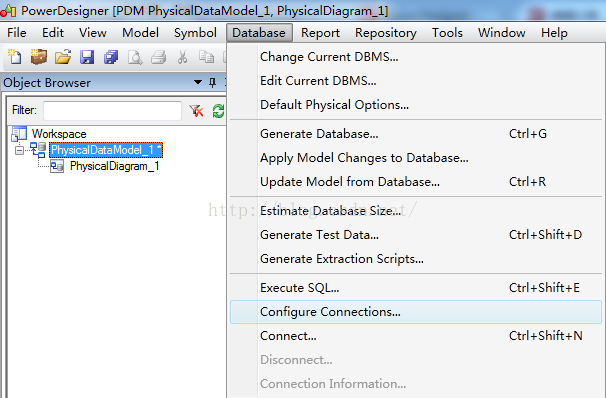Open the Edit menu
Image resolution: width=606 pixels, height=398 pixels.
[53, 33]
